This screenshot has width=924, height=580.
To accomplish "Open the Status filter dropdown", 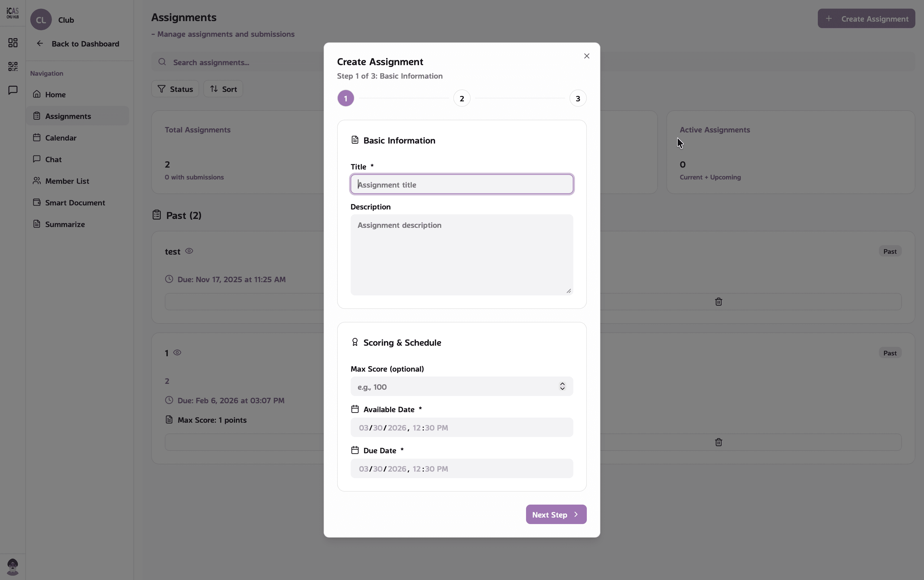I will coord(175,89).
